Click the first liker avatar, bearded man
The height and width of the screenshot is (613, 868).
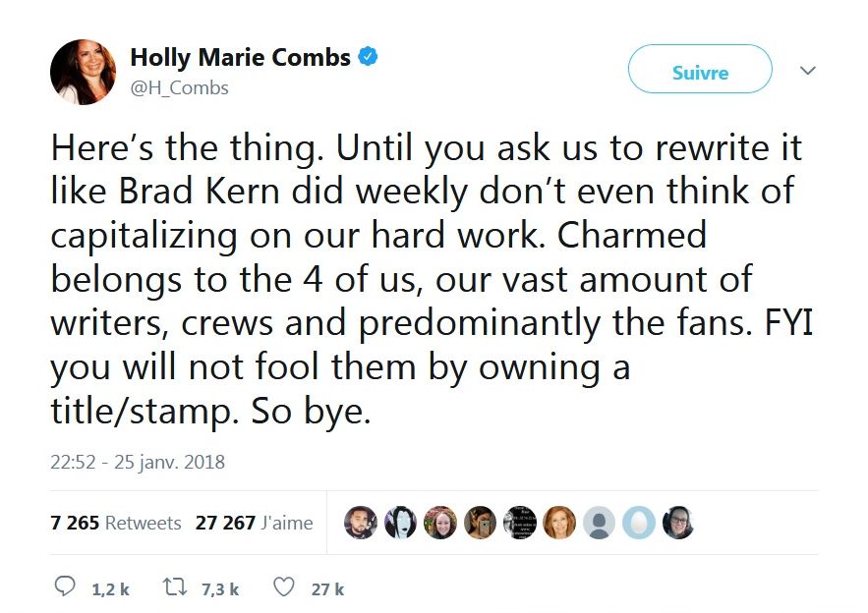tap(360, 523)
